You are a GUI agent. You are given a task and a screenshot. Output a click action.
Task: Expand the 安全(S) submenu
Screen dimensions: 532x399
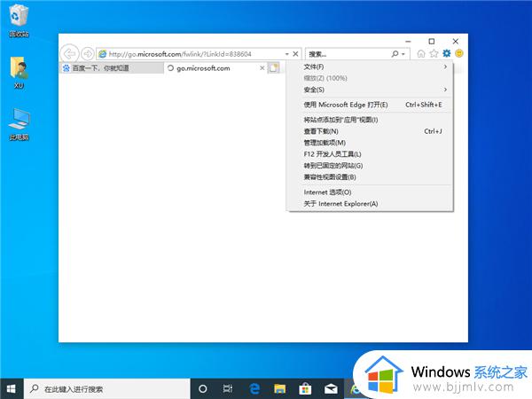tap(372, 90)
